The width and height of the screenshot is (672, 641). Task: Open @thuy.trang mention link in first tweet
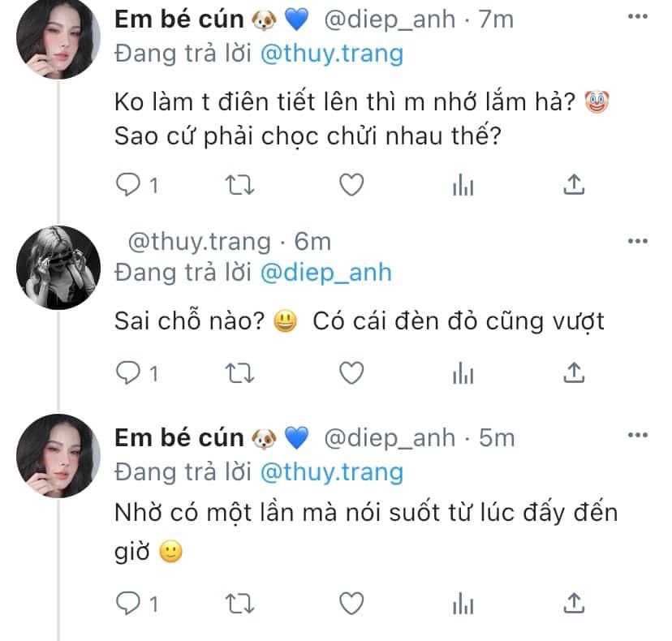click(330, 54)
